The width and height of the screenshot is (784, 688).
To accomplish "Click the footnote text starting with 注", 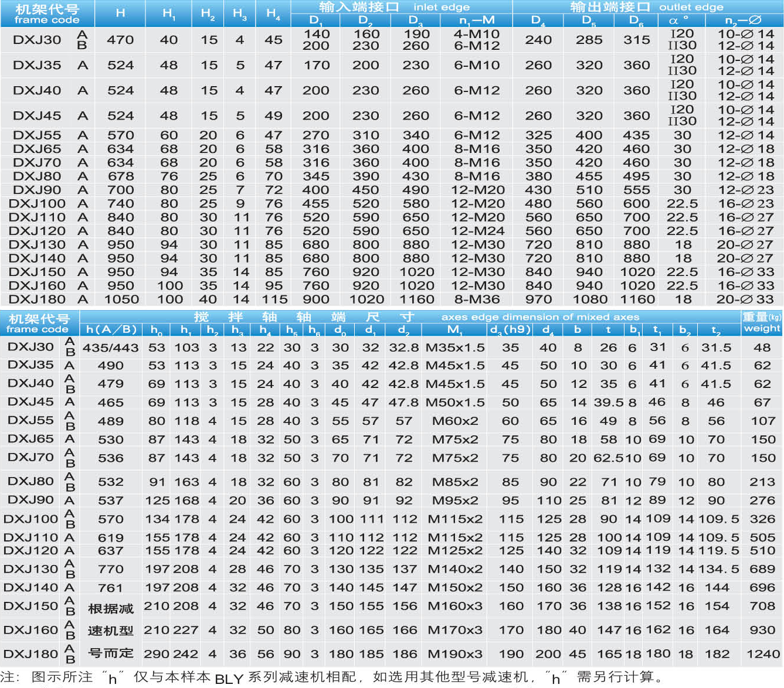I will pos(331,677).
